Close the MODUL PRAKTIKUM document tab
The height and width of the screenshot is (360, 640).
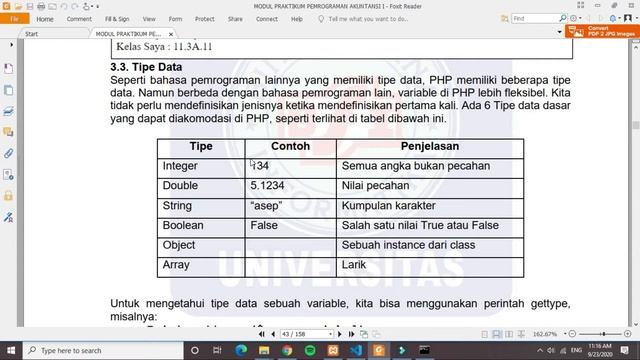(x=171, y=34)
